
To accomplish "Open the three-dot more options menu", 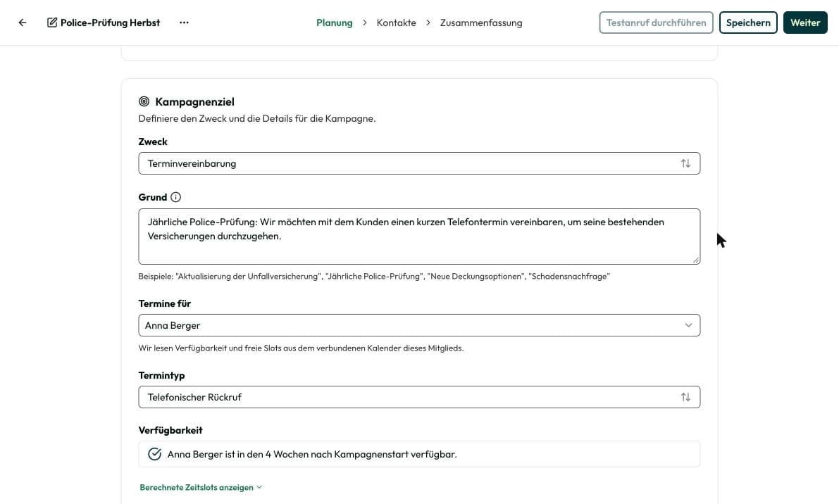I will click(184, 23).
